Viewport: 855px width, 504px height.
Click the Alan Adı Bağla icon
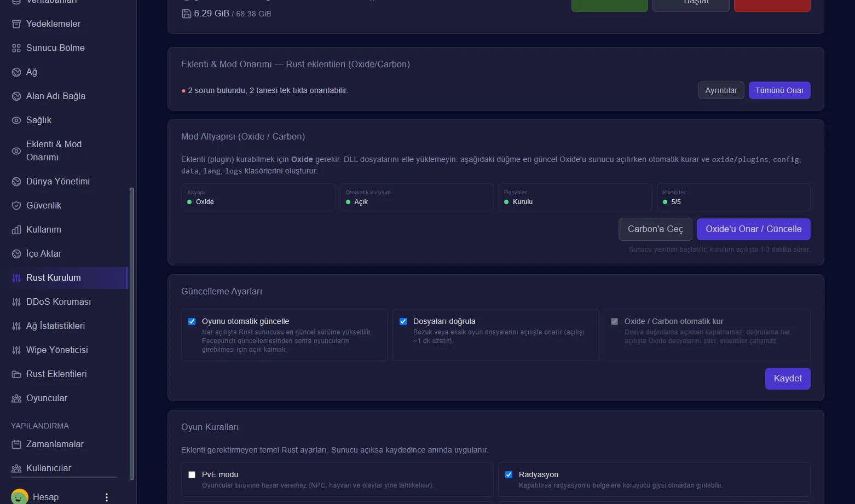tap(16, 96)
